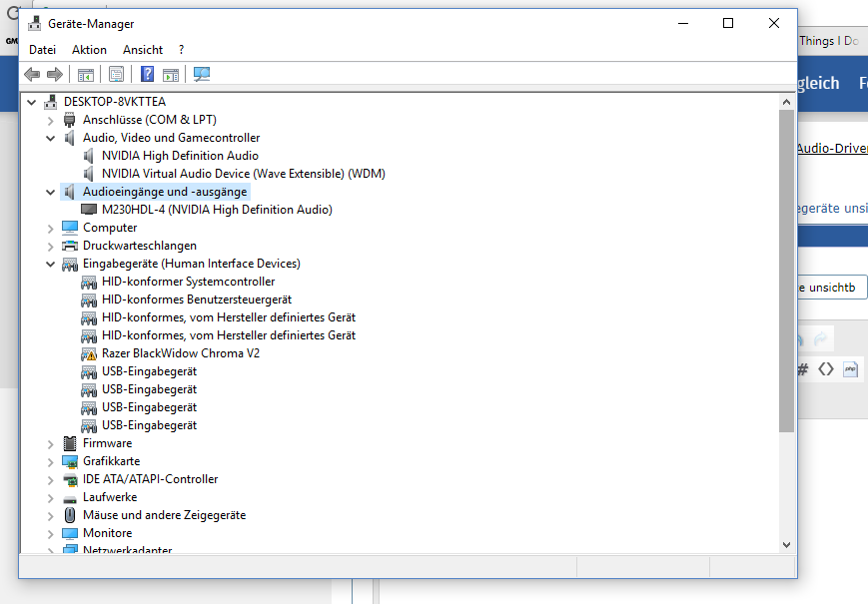Click the php icon in the background editor
868x604 pixels.
pyautogui.click(x=850, y=369)
